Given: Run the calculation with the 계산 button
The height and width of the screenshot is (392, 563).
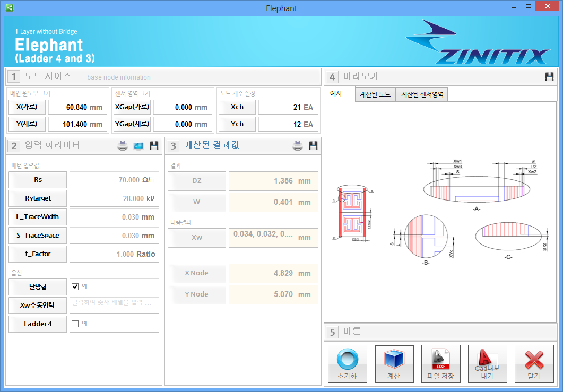Looking at the screenshot, I should tap(394, 364).
